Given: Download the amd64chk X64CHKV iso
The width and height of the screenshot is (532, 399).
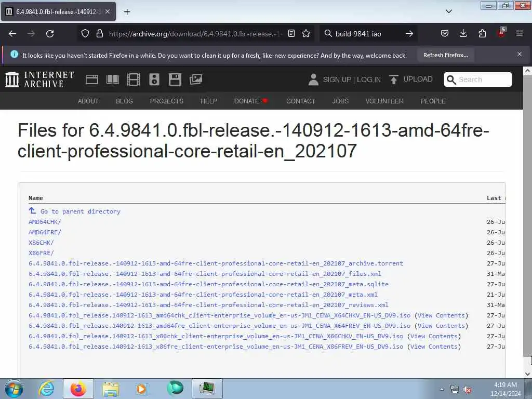Looking at the screenshot, I should coord(220,315).
